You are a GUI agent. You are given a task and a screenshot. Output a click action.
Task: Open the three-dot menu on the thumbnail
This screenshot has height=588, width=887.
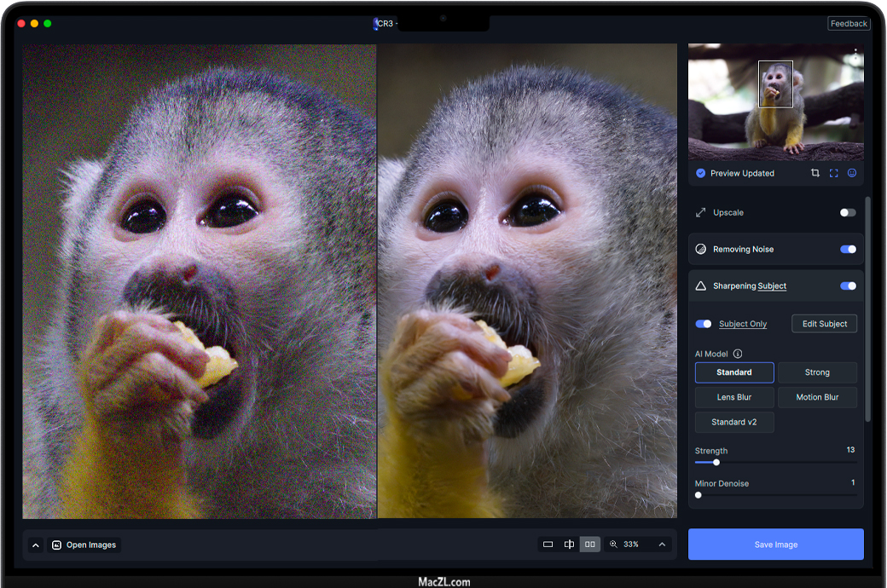click(x=855, y=53)
